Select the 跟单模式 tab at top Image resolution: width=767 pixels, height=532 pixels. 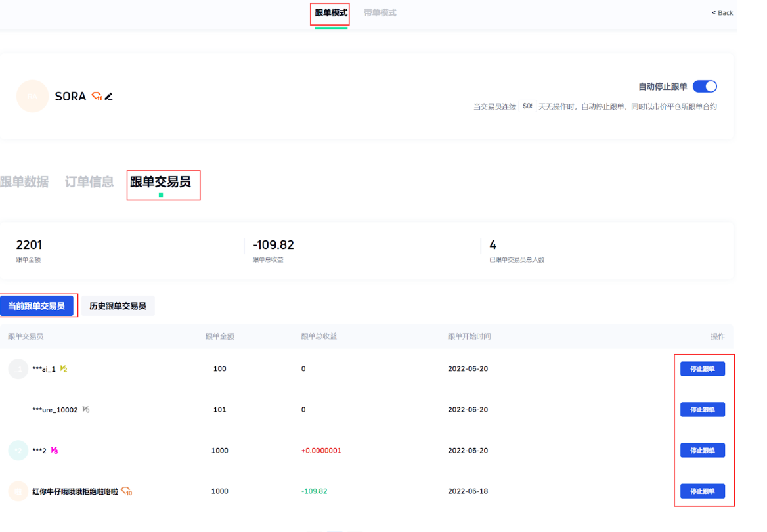[x=331, y=13]
